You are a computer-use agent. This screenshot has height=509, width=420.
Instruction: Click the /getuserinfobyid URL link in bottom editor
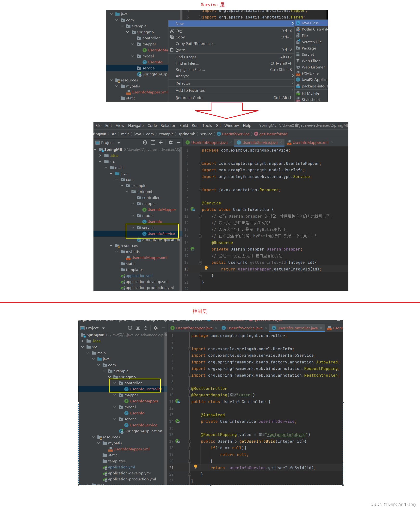pos(286,435)
